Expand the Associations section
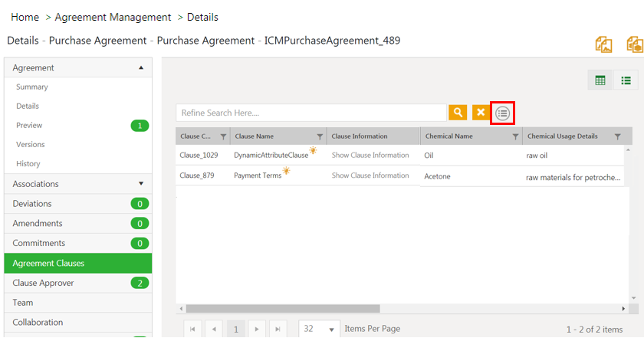Image resolution: width=644 pixels, height=338 pixels. click(x=140, y=184)
